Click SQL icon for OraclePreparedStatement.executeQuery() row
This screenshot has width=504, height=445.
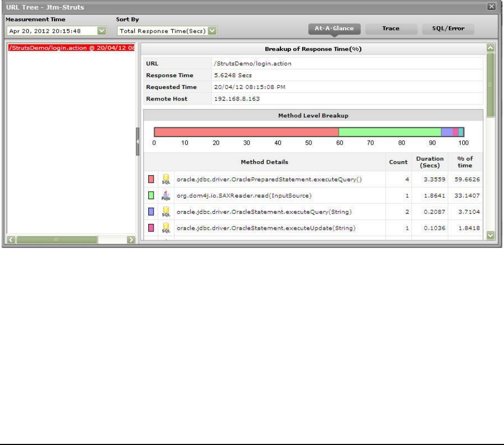[166, 179]
